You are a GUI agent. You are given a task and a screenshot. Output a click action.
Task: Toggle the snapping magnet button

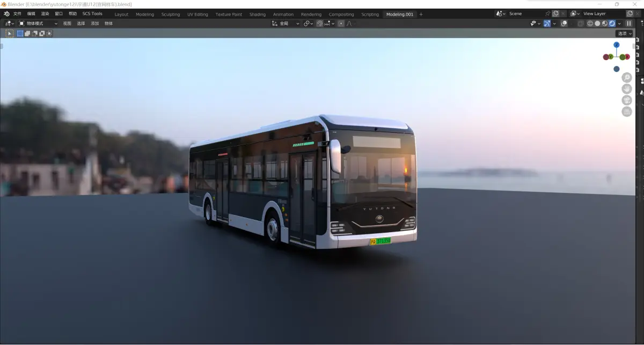(320, 24)
